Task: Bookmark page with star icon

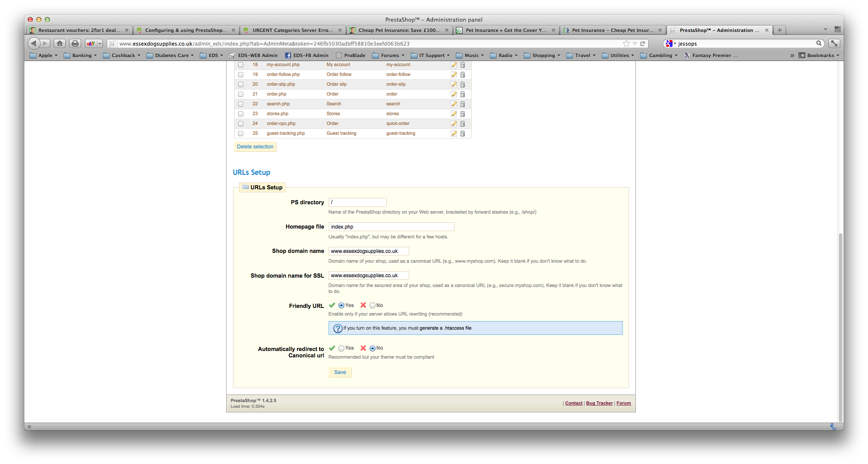Action: (x=626, y=43)
